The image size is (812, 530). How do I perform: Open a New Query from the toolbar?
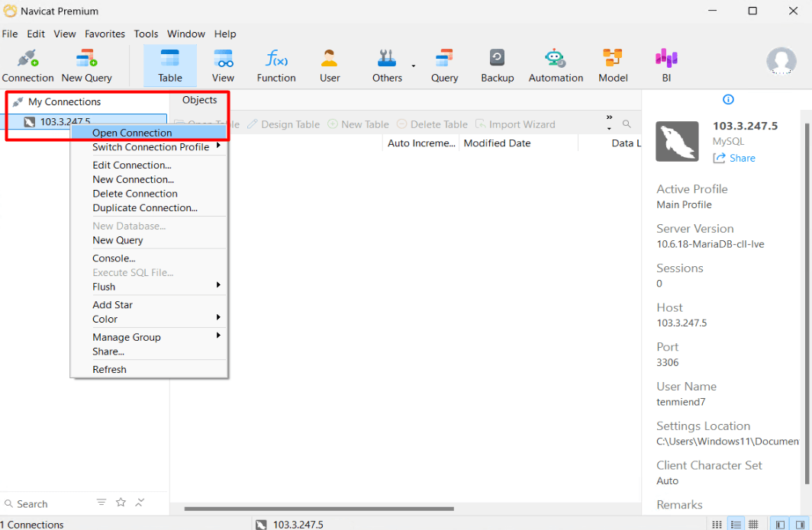[x=86, y=66]
